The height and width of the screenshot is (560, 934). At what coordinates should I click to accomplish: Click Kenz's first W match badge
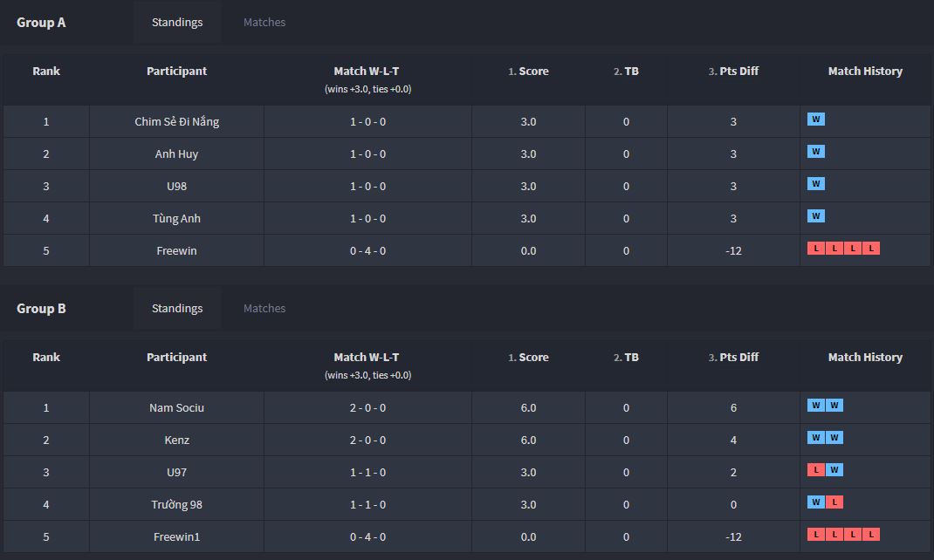click(x=816, y=438)
